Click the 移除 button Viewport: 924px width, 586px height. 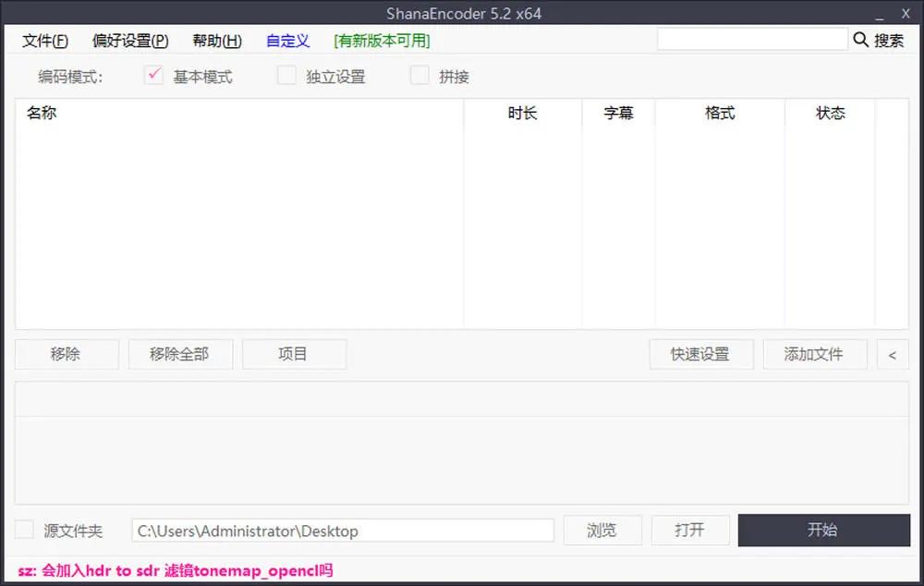click(x=67, y=354)
